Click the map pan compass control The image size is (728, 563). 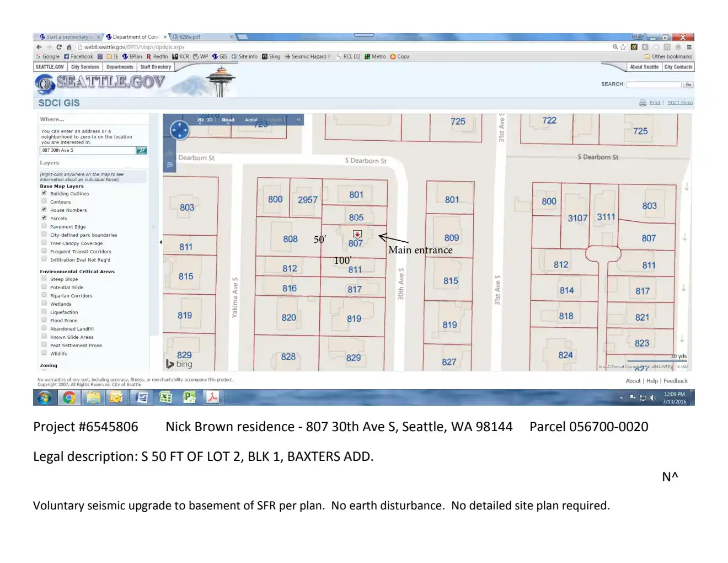point(180,130)
